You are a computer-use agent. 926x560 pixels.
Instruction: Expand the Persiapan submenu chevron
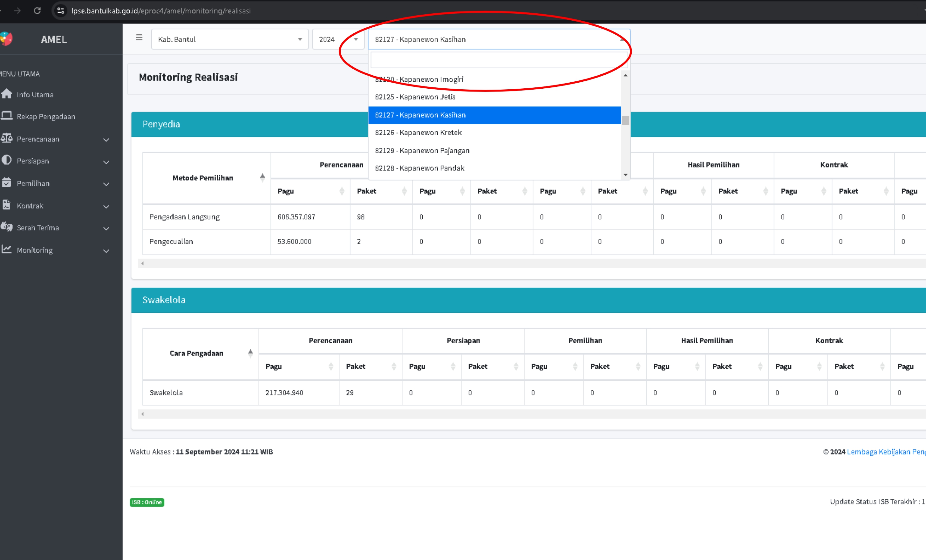click(x=106, y=162)
